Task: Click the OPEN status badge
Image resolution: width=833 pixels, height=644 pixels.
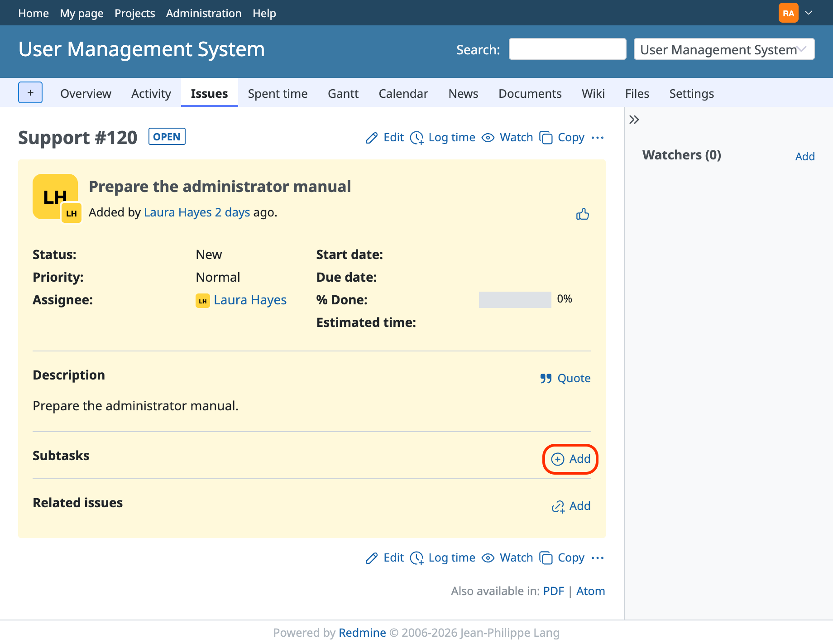Action: pos(167,137)
